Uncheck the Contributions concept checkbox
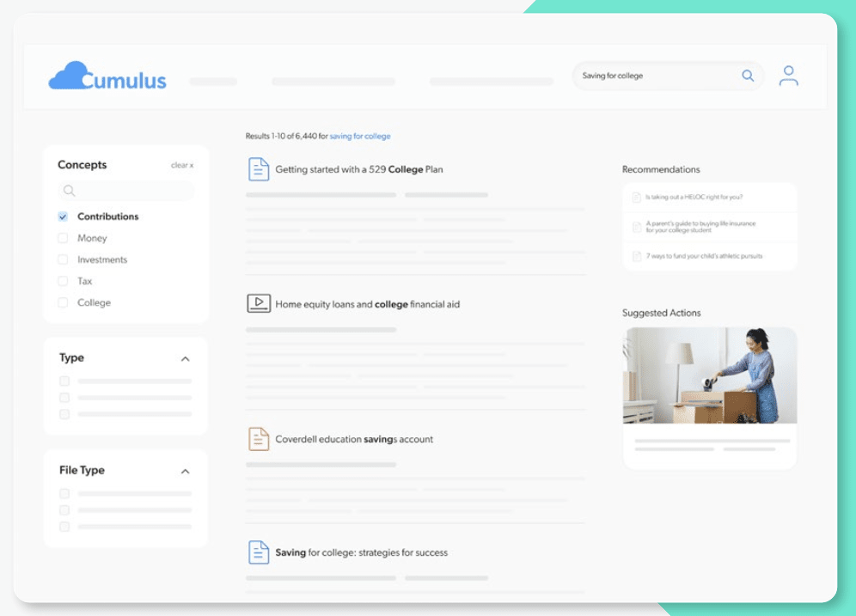 [x=63, y=217]
